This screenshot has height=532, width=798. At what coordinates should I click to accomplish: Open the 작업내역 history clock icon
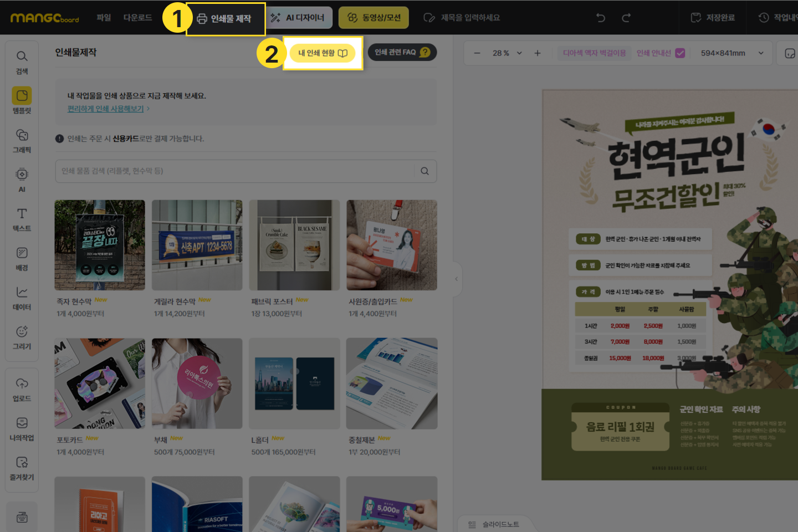click(764, 18)
